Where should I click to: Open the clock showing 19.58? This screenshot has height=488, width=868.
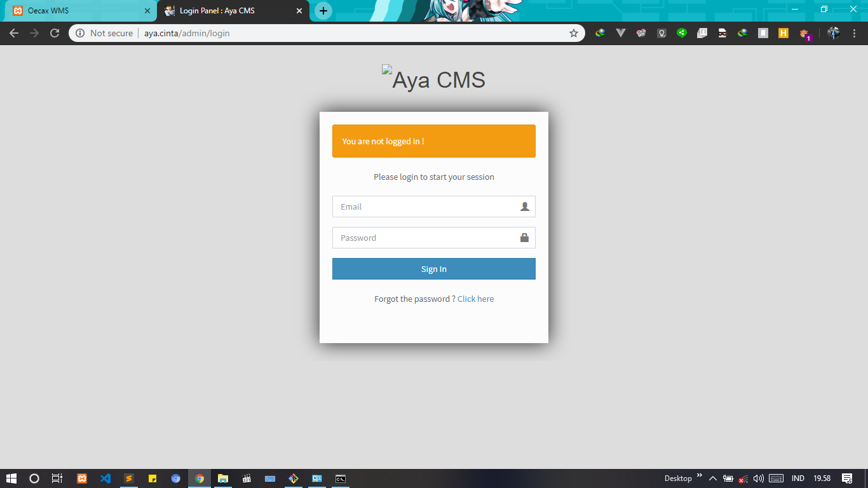(x=822, y=478)
